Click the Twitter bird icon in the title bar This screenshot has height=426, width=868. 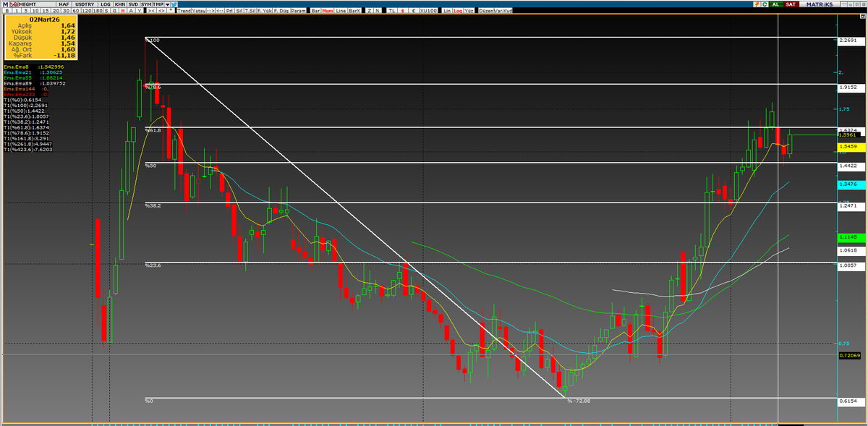(x=174, y=4)
